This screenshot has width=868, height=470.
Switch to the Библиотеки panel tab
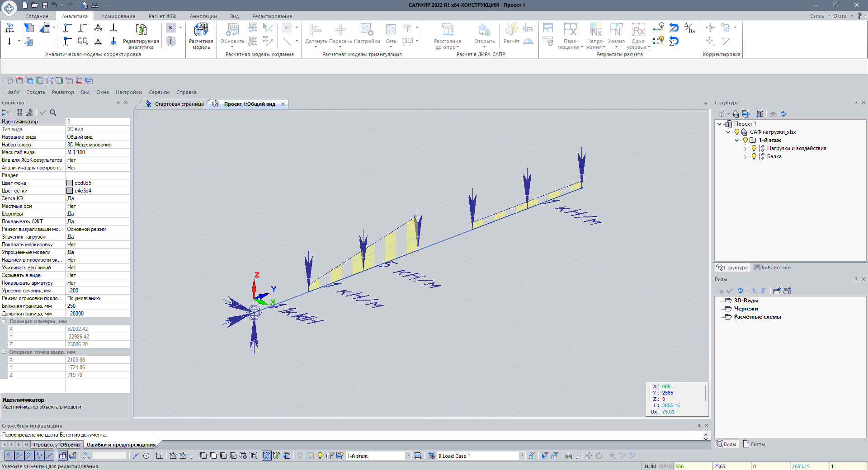(x=772, y=268)
